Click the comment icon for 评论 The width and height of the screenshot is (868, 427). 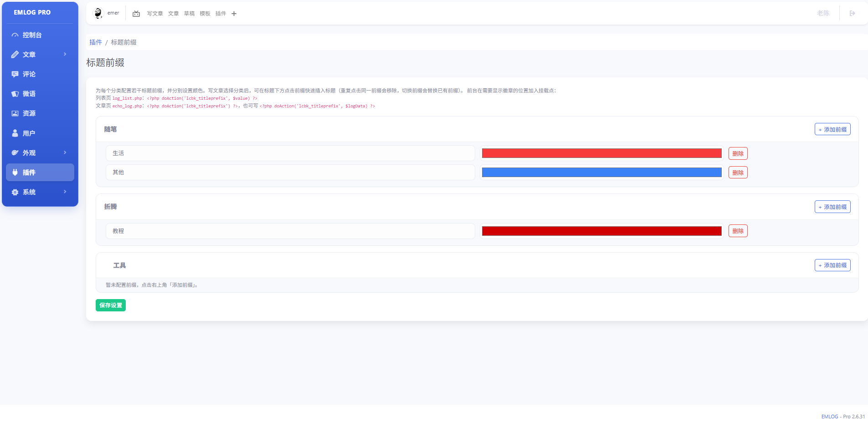(15, 74)
